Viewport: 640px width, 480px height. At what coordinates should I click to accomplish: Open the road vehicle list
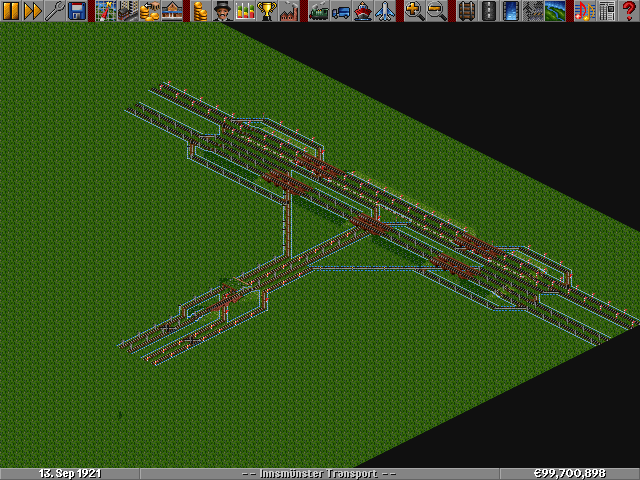tap(340, 11)
